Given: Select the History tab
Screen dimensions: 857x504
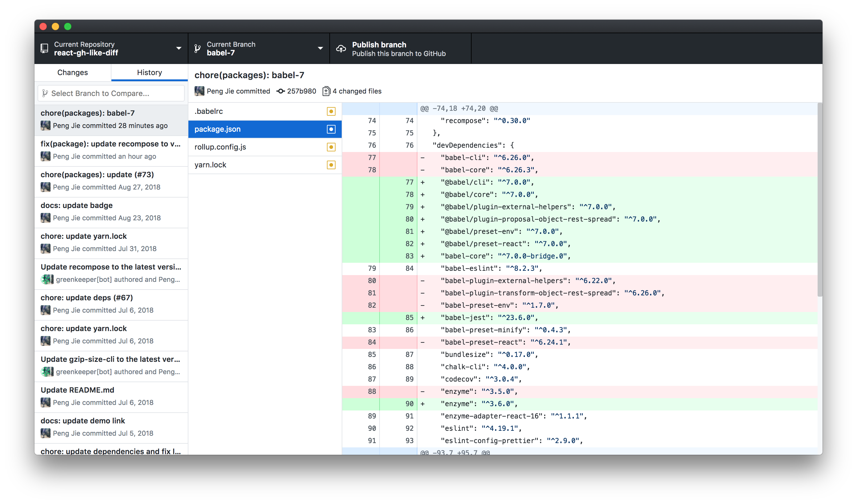Looking at the screenshot, I should click(x=149, y=72).
